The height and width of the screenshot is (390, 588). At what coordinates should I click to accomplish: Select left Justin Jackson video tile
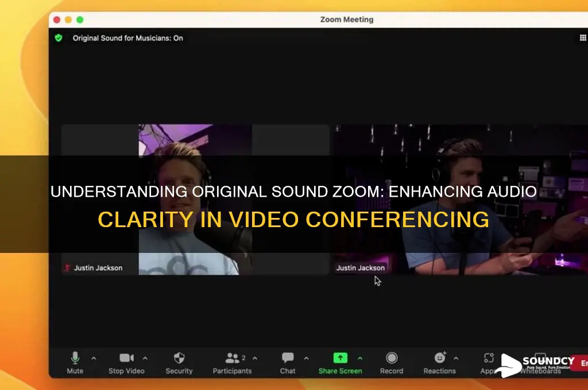tap(195, 200)
